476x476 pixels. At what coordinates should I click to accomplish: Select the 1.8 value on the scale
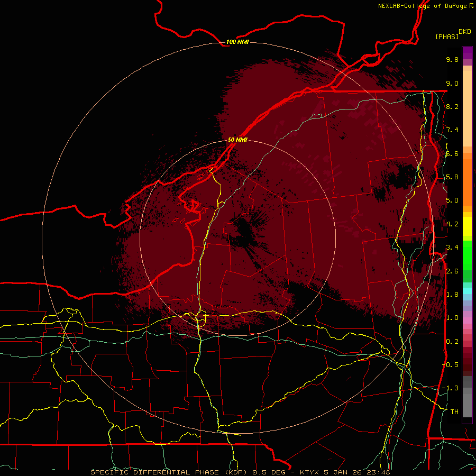(x=452, y=294)
